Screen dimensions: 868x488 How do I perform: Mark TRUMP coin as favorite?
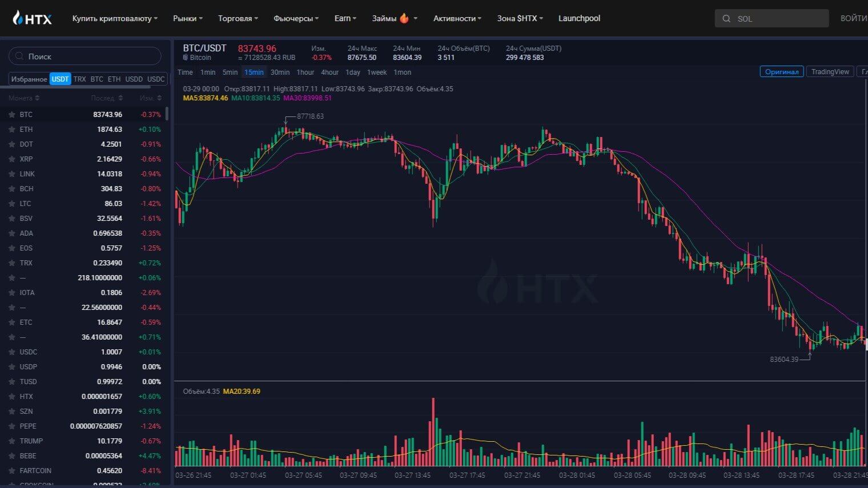pos(11,441)
